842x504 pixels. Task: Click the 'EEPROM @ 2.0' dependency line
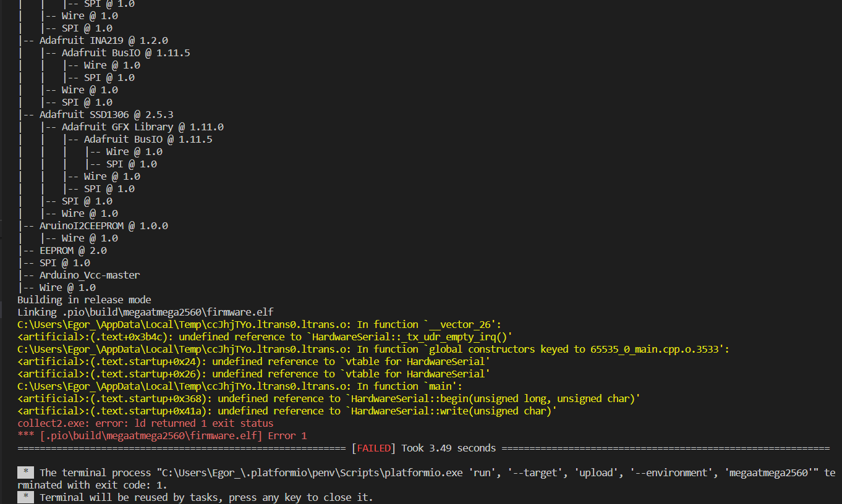[x=73, y=250]
